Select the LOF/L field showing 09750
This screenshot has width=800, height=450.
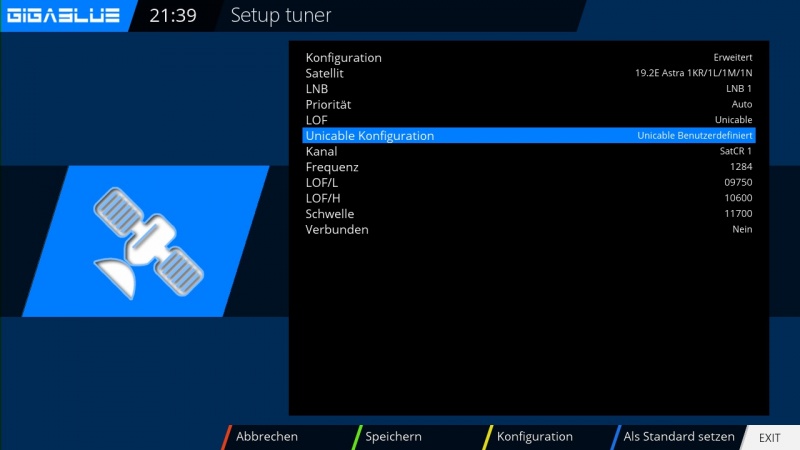(x=528, y=182)
